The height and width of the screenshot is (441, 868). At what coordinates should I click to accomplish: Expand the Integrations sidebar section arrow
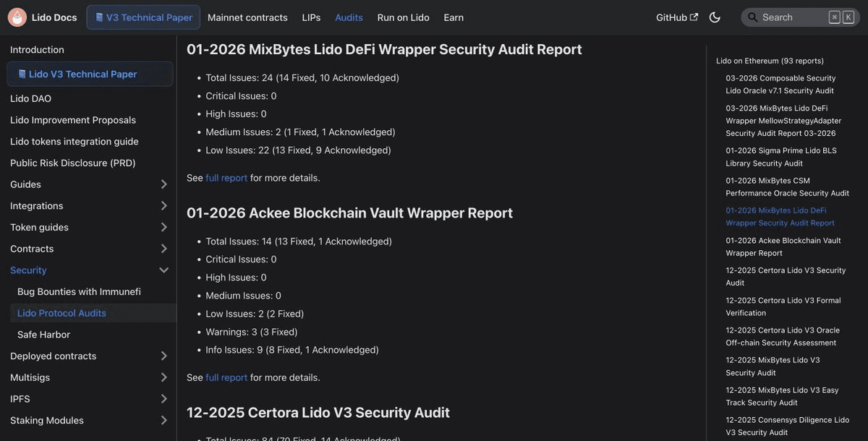tap(163, 206)
